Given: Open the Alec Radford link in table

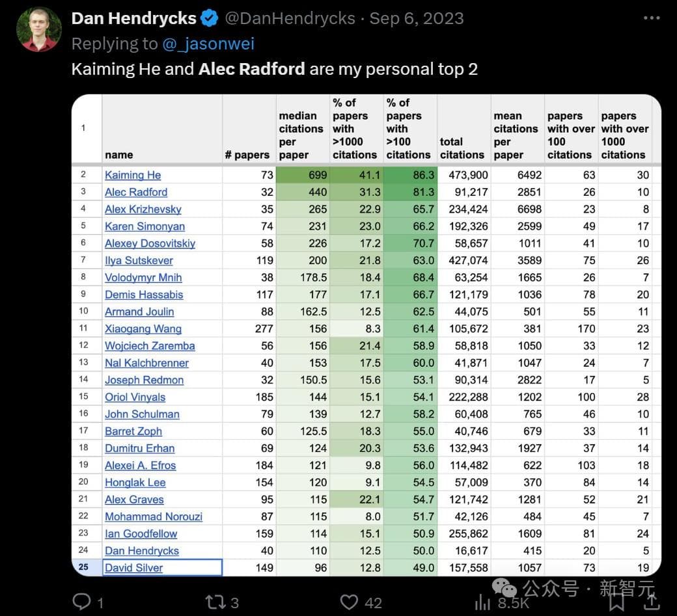Looking at the screenshot, I should pyautogui.click(x=136, y=192).
